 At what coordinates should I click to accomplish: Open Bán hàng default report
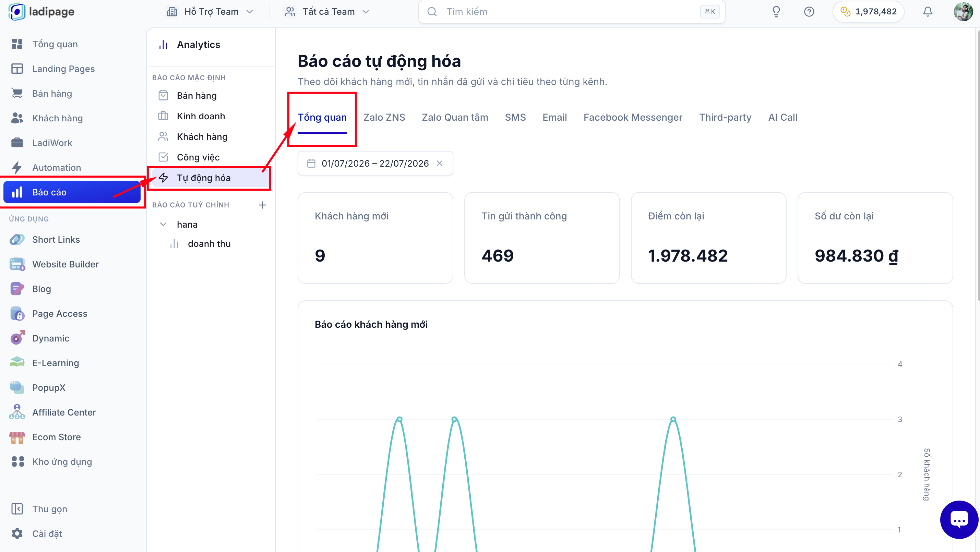coord(211,96)
